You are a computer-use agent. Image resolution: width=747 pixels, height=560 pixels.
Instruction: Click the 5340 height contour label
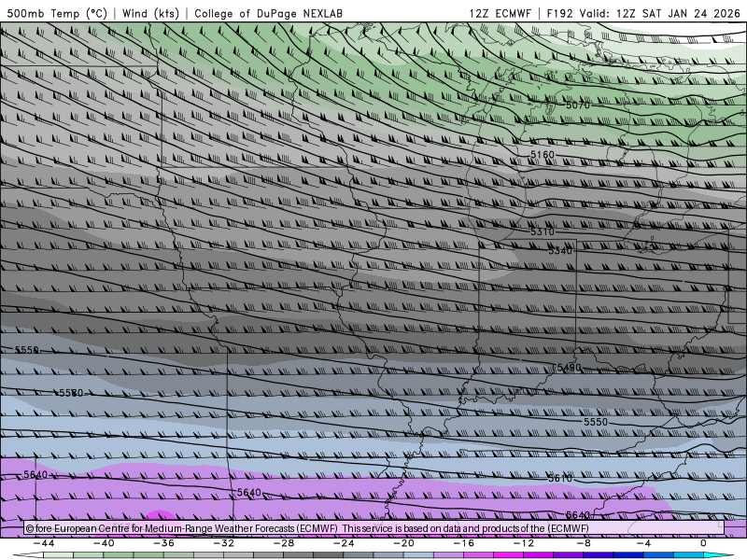(x=560, y=250)
